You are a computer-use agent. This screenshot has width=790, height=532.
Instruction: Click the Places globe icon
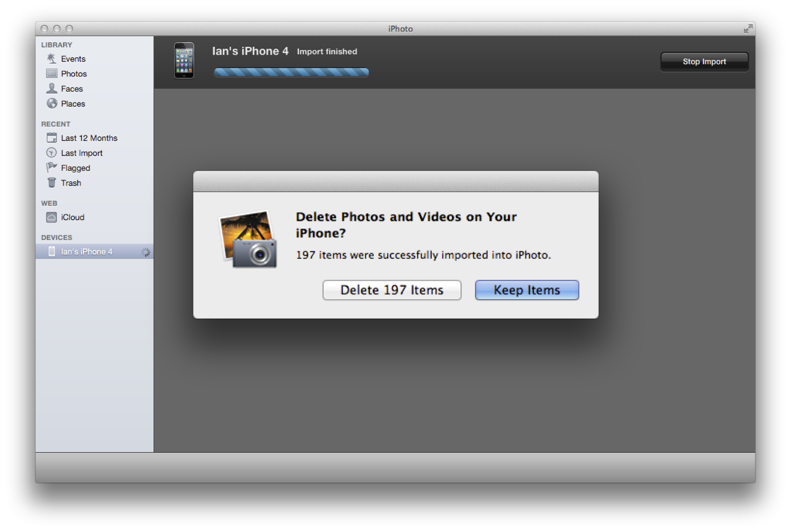click(52, 103)
